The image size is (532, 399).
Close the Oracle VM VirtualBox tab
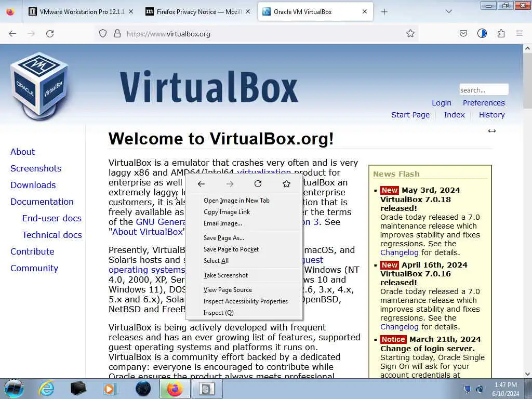click(x=365, y=12)
